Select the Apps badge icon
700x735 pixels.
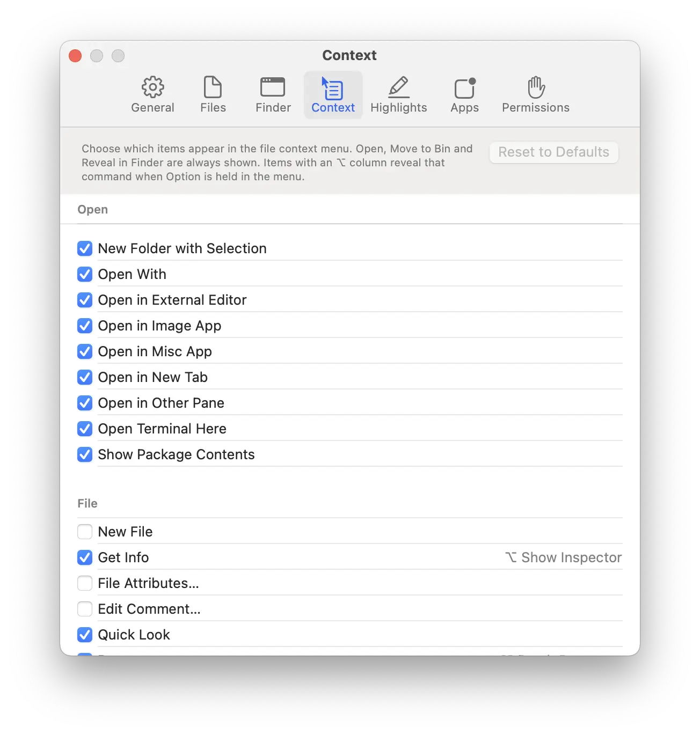click(x=465, y=88)
